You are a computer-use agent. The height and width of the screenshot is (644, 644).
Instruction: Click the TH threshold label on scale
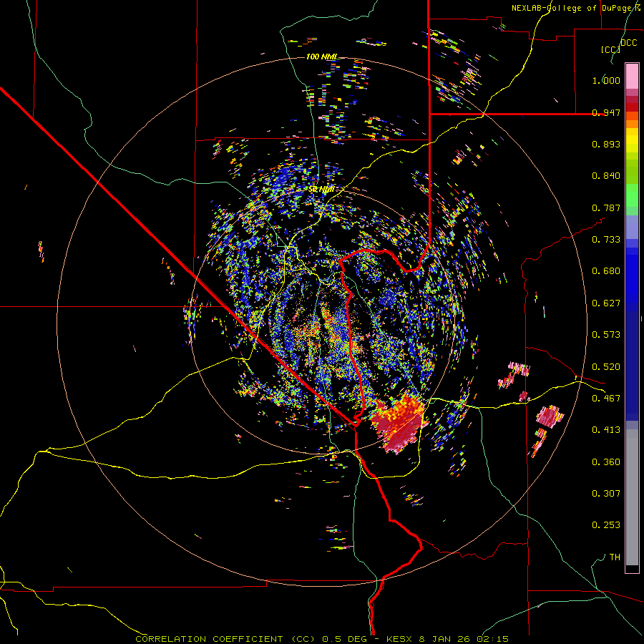[x=615, y=557]
